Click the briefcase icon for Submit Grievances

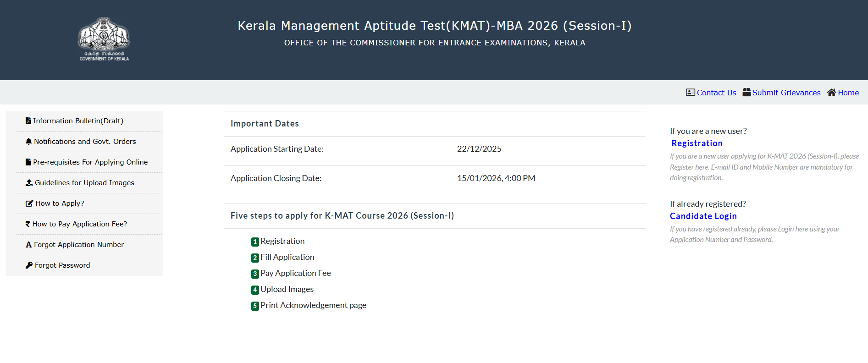(x=746, y=93)
